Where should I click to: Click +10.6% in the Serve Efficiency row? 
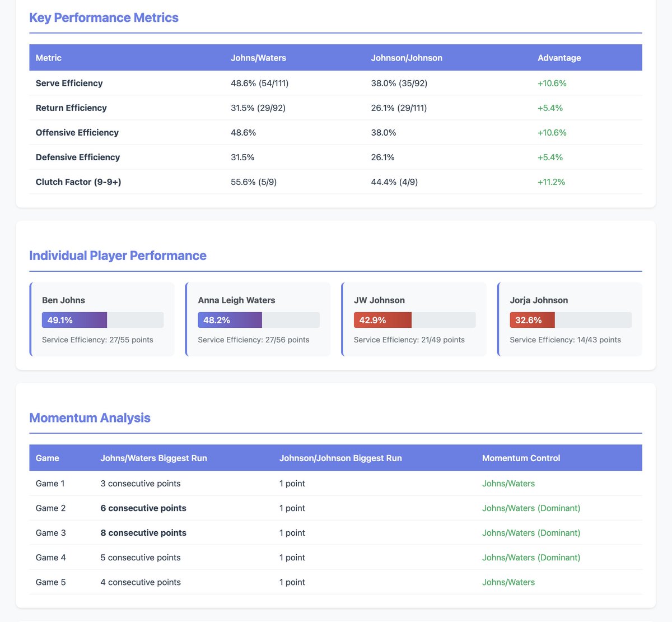pyautogui.click(x=552, y=83)
